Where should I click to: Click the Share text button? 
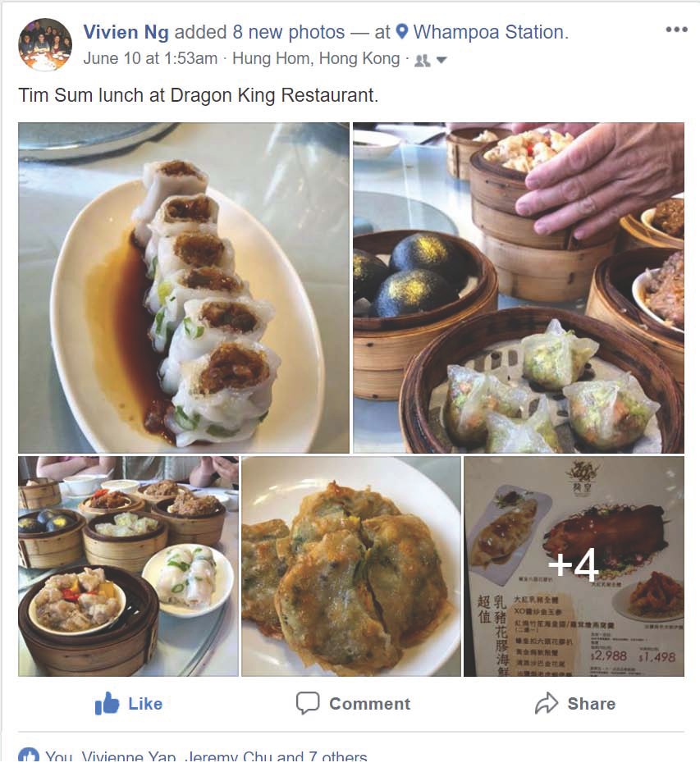pos(592,704)
